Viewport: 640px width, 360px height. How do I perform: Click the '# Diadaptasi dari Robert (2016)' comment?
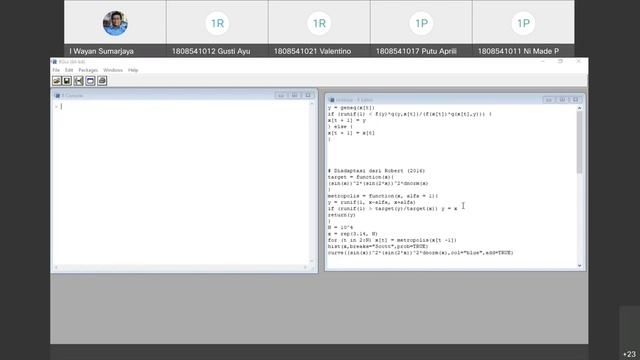coord(376,171)
